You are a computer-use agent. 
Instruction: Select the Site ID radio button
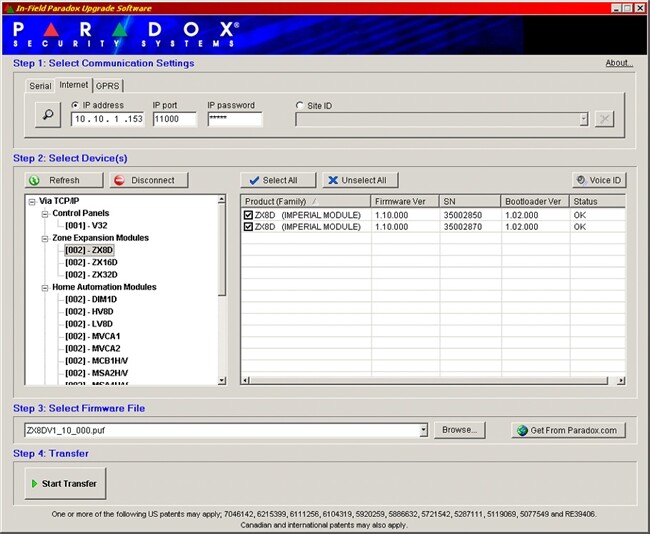tap(300, 105)
